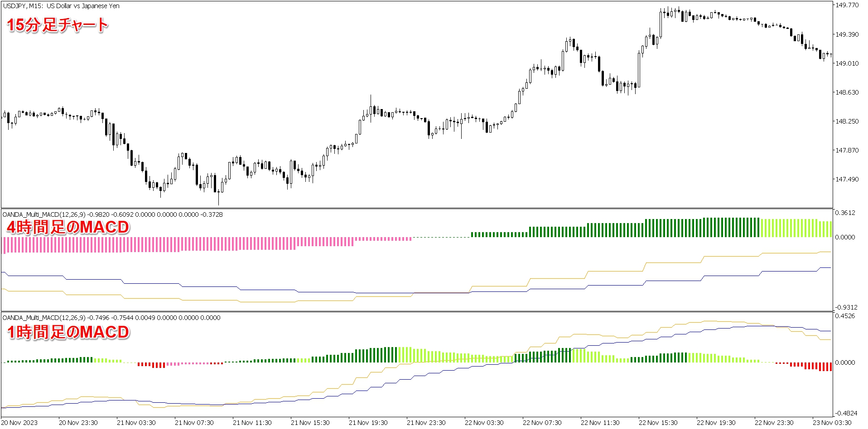Click the 149.770 price scale label
This screenshot has width=868, height=429.
pos(847,5)
